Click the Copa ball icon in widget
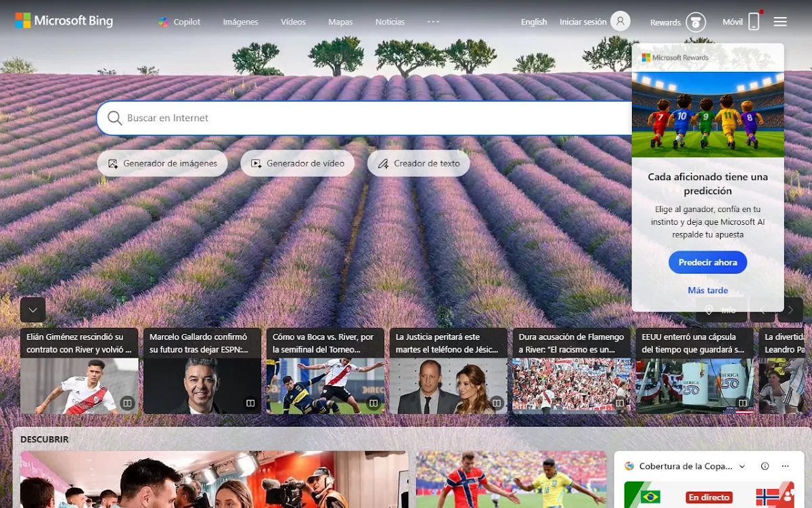The height and width of the screenshot is (508, 812). point(629,466)
